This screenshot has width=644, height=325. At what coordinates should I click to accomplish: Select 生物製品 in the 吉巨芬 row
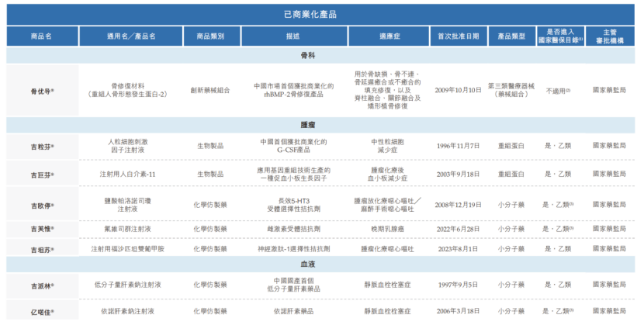coord(210,174)
